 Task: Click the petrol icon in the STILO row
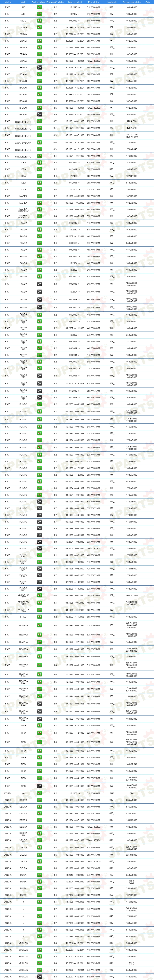coord(40,617)
